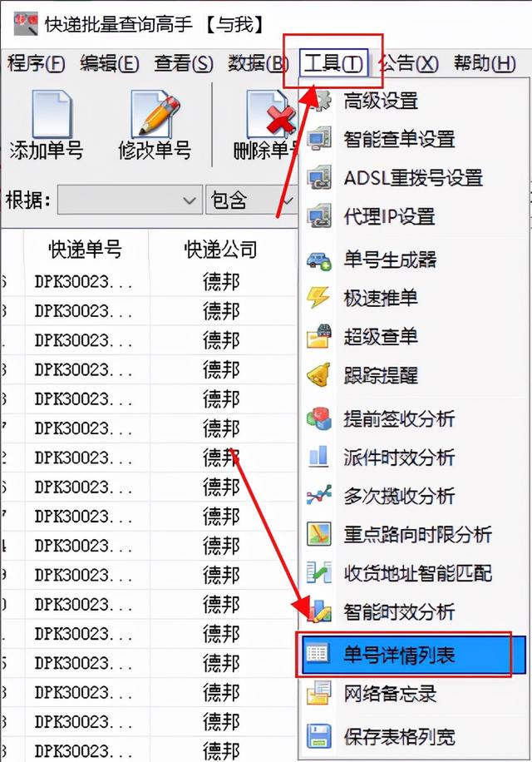Click the 派件时效分析 bar chart icon

319,457
